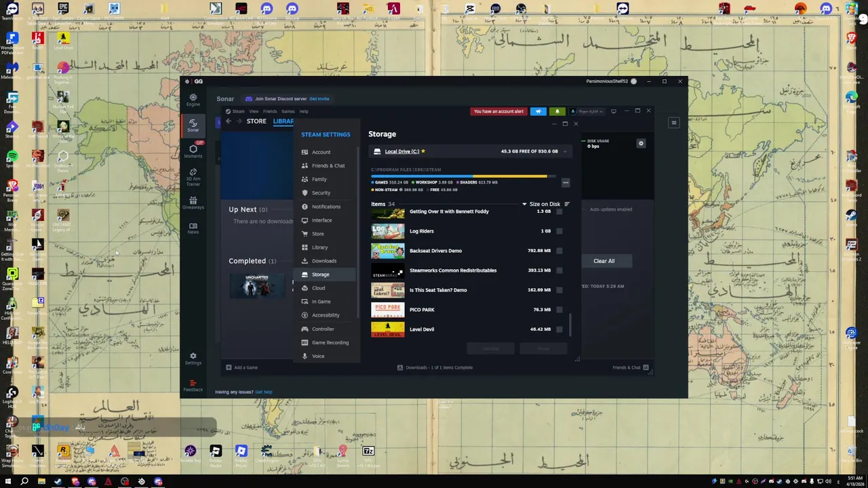868x488 pixels.
Task: Switch to the STORE tab in Steam
Action: pyautogui.click(x=256, y=121)
